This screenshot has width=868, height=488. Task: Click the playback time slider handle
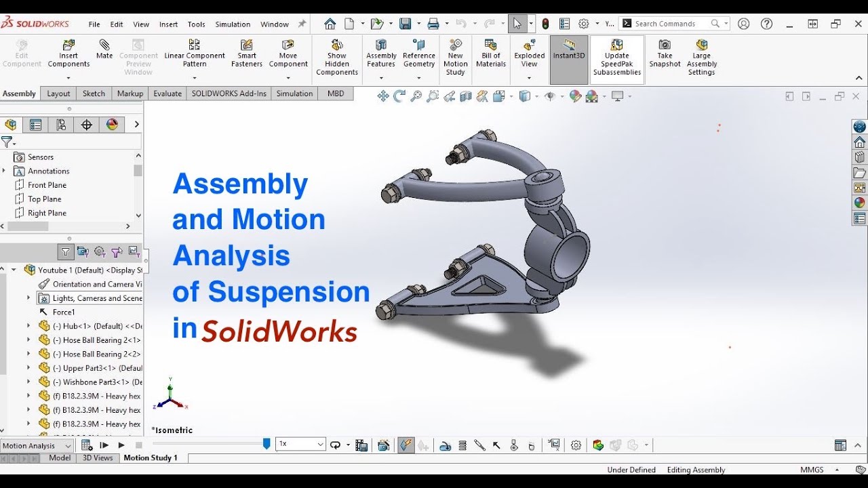tap(267, 444)
